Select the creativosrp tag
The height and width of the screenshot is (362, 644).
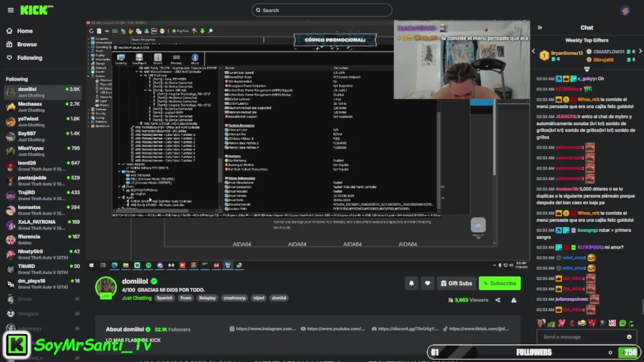(x=234, y=298)
